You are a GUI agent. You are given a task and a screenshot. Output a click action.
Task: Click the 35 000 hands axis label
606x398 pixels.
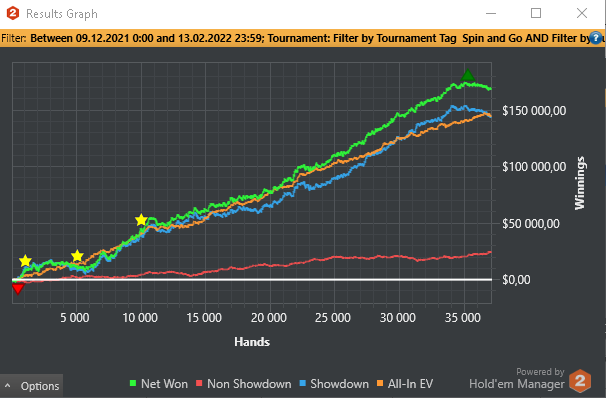[463, 318]
